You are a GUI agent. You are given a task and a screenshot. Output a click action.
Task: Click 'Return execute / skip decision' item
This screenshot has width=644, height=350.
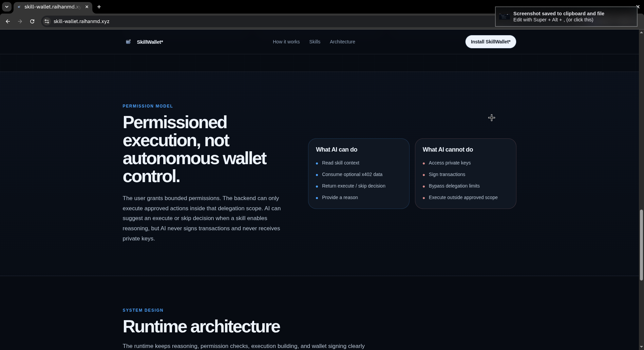354,186
